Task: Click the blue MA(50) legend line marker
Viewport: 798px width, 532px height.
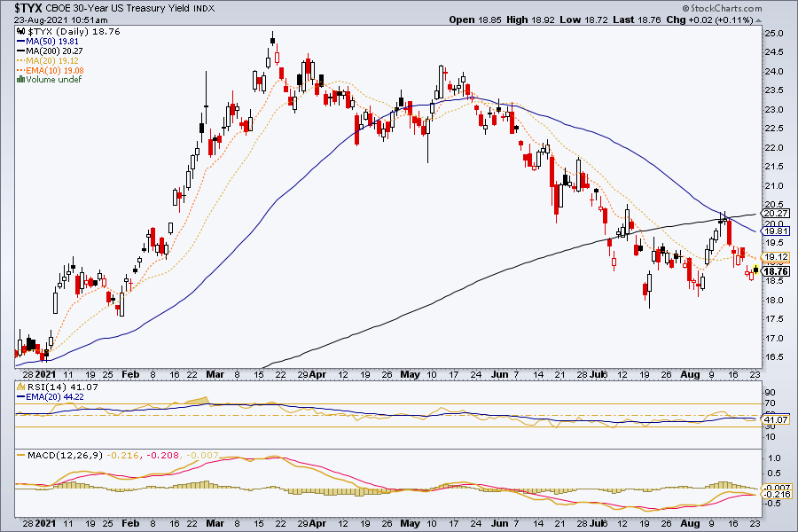Action: tap(21, 42)
